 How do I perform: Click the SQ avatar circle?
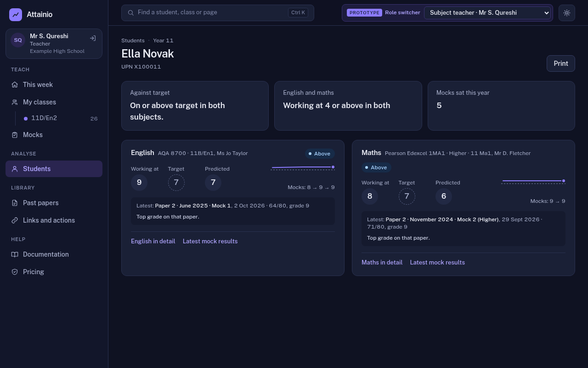pyautogui.click(x=18, y=40)
